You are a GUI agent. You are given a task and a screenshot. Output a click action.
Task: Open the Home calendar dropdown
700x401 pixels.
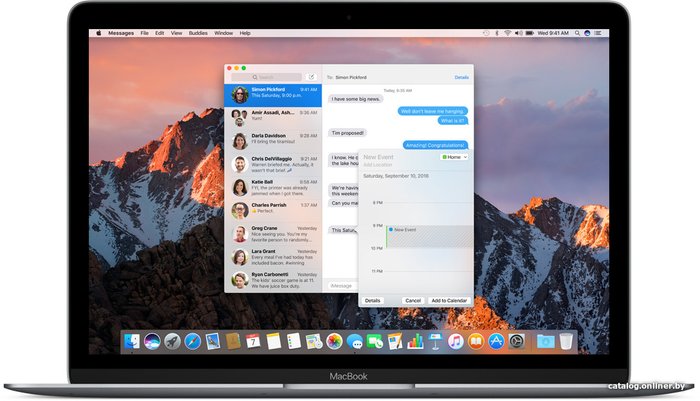(454, 157)
